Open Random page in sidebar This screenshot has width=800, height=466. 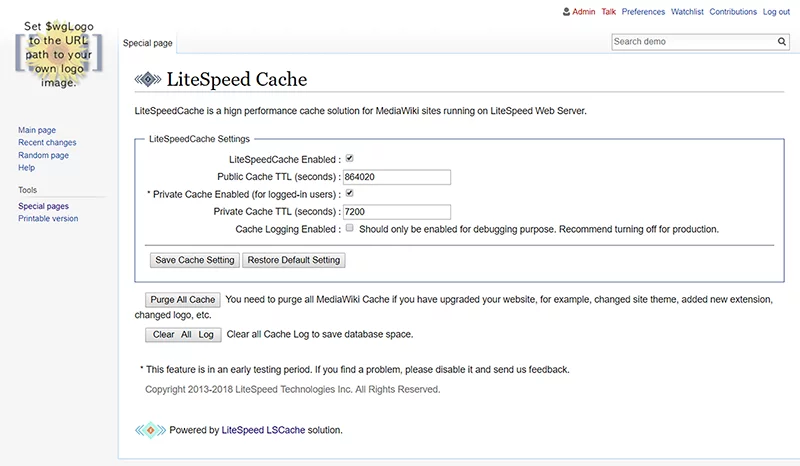[x=43, y=155]
